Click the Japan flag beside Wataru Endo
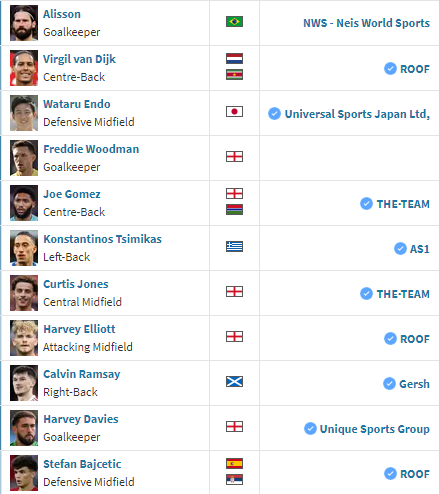Screen dimensions: 439x494 tap(234, 112)
